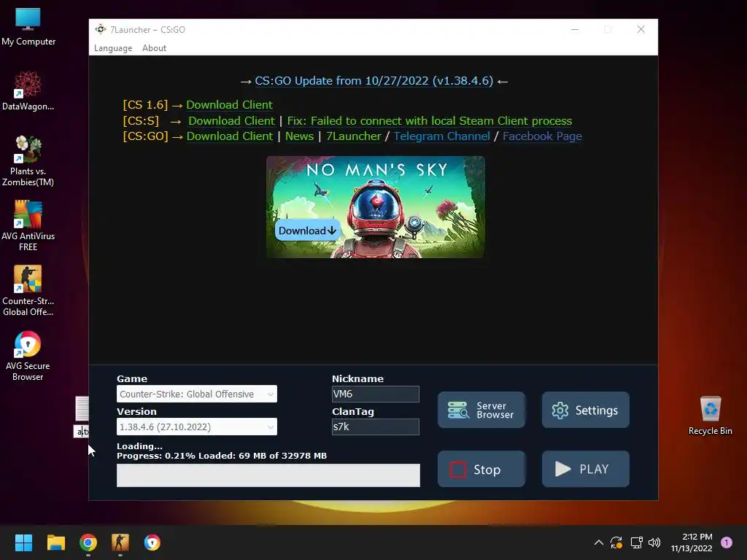The image size is (747, 560).
Task: Open AVG Secure Browser from the taskbar
Action: click(152, 542)
